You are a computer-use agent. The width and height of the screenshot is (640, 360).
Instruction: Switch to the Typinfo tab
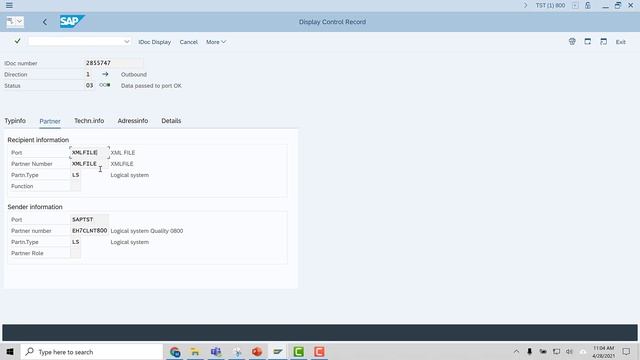click(x=15, y=121)
